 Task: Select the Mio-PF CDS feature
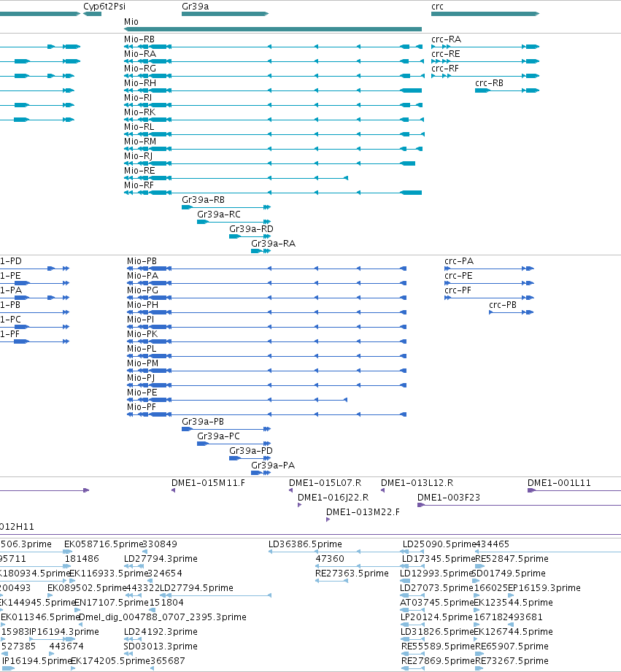click(x=266, y=414)
